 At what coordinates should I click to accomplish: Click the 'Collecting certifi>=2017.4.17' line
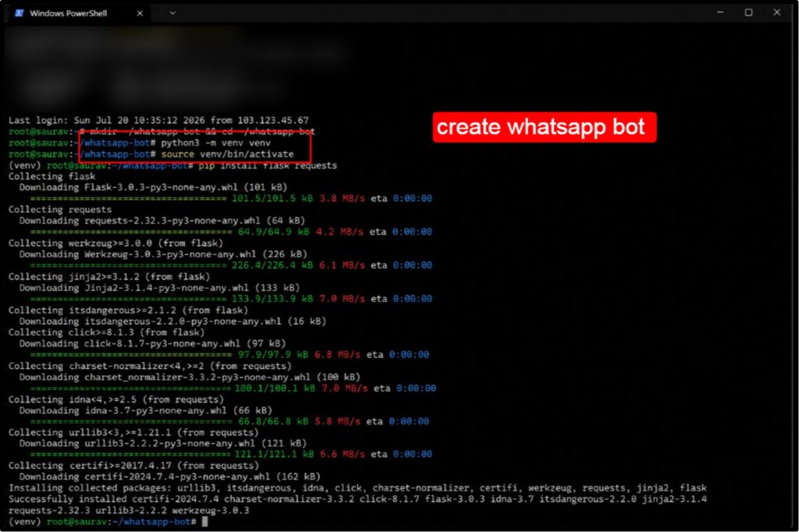[x=133, y=466]
